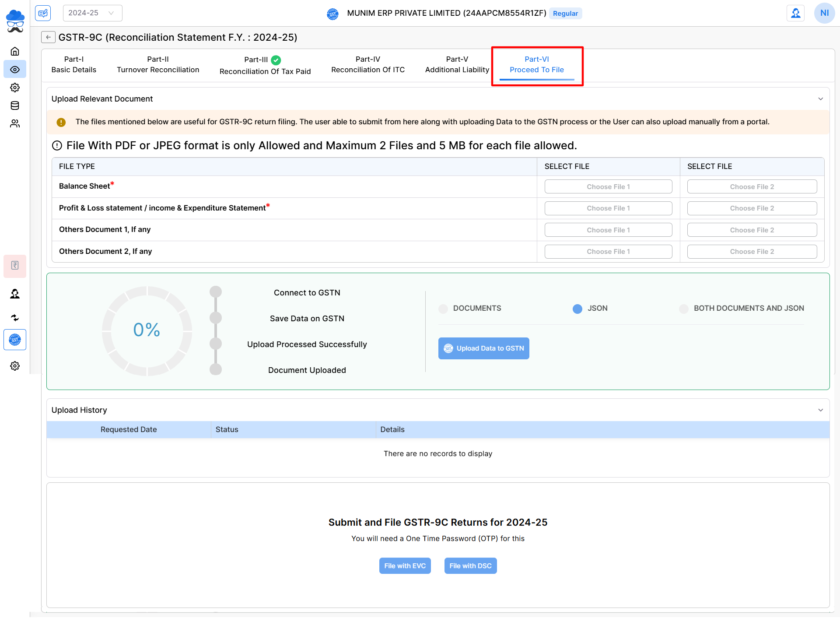Screen dimensions: 840x618
Task: Choose File 1 for Balance Sheet
Action: point(608,186)
